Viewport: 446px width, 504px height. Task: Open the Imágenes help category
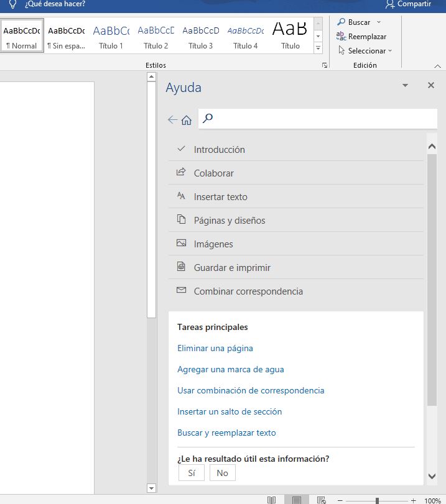click(x=213, y=244)
